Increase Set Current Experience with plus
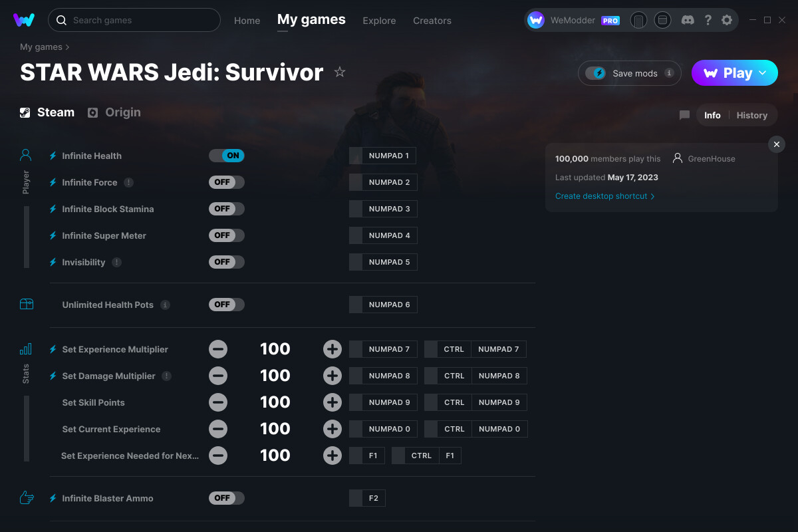 pyautogui.click(x=332, y=429)
